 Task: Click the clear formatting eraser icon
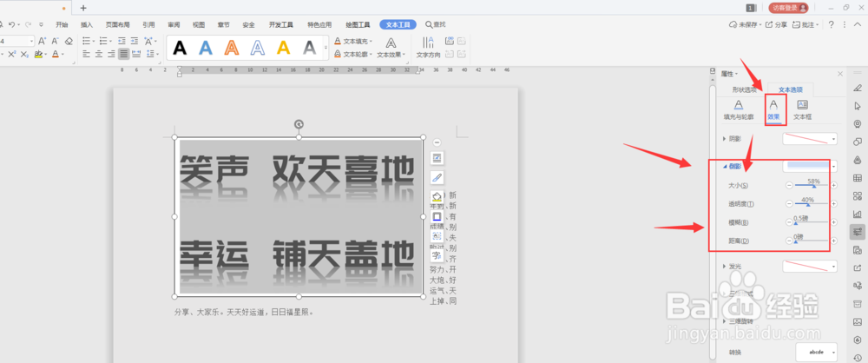click(69, 41)
